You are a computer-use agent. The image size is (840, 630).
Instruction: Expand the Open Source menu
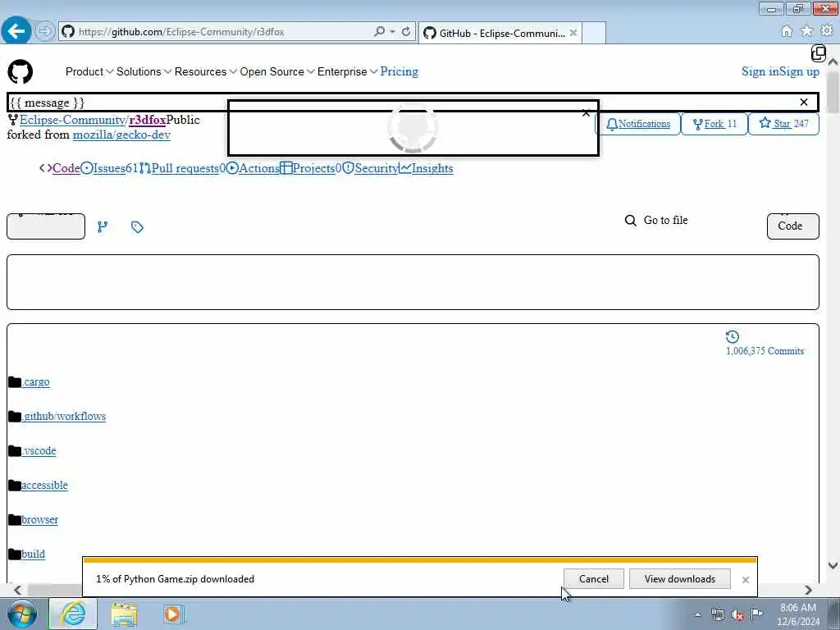pyautogui.click(x=277, y=72)
